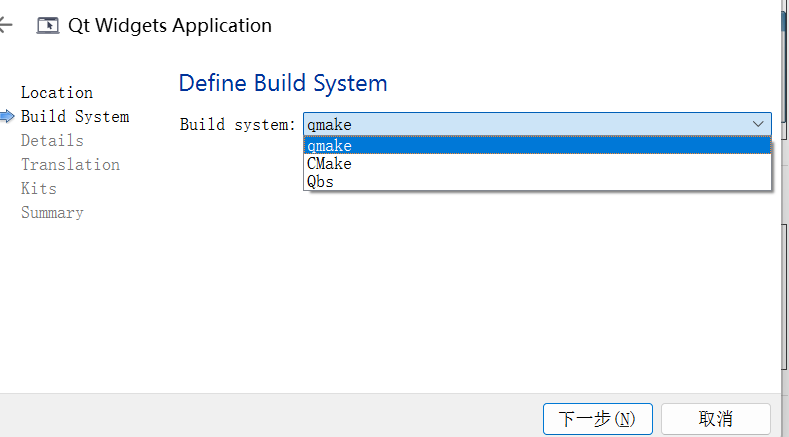
Task: Cancel the wizard with 取消
Action: pos(716,419)
